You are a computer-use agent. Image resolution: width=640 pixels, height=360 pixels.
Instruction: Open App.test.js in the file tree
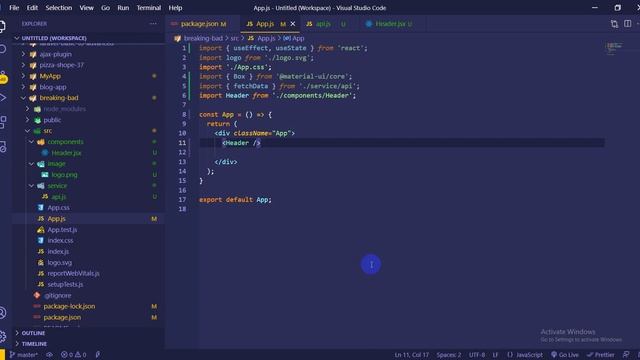62,230
